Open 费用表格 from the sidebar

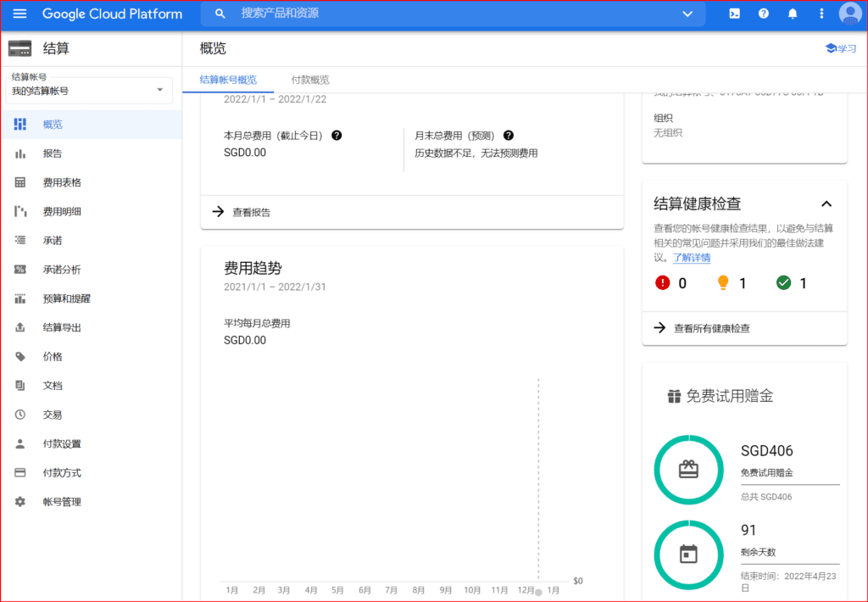pos(64,181)
